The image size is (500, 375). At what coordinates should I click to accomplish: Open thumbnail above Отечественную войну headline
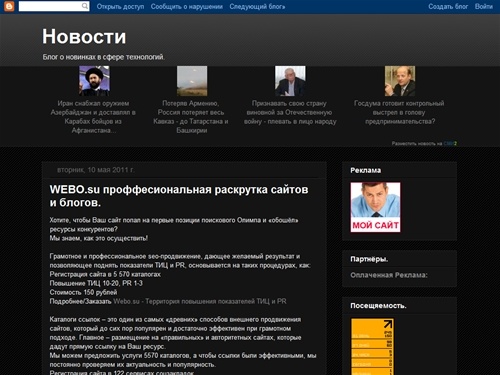(290, 81)
